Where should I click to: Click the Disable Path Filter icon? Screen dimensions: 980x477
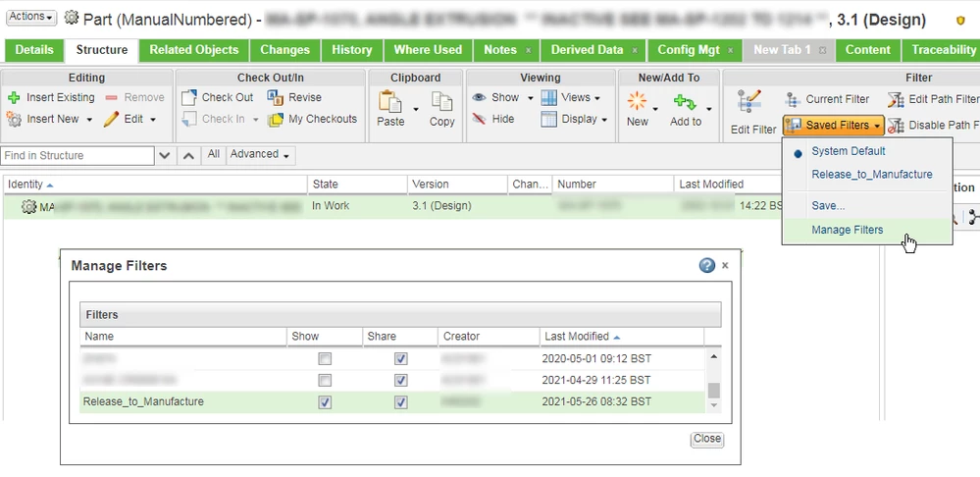coord(896,126)
